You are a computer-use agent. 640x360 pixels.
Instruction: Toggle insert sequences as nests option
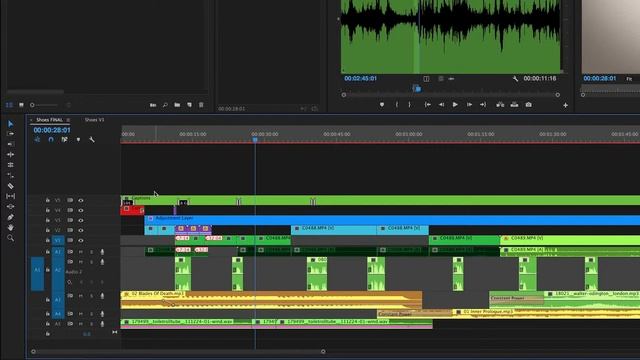tap(37, 140)
